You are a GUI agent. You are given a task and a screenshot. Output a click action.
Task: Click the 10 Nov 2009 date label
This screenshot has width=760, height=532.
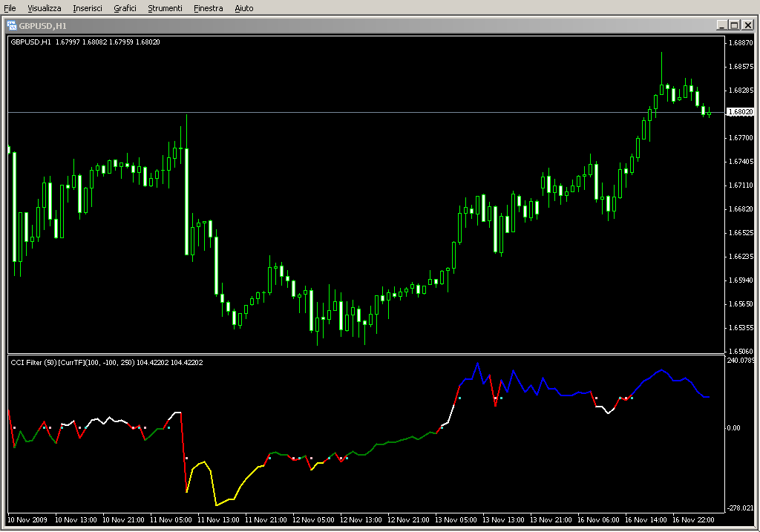pyautogui.click(x=27, y=520)
